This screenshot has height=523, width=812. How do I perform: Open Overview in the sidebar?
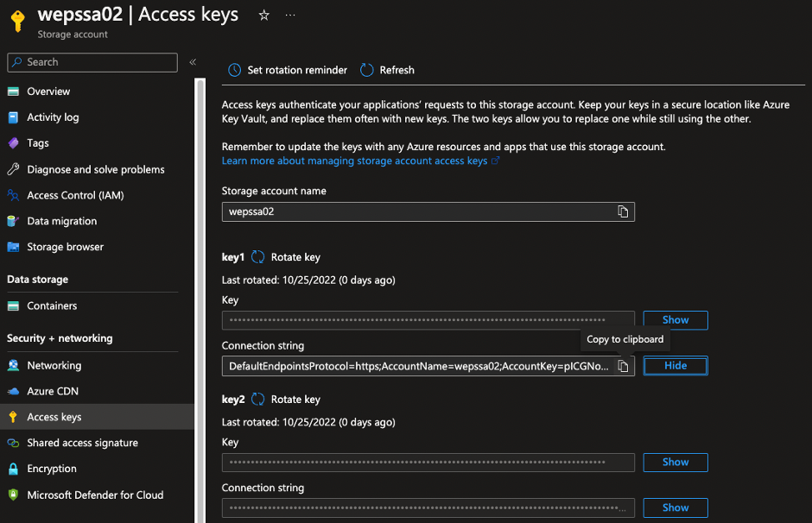click(x=48, y=91)
